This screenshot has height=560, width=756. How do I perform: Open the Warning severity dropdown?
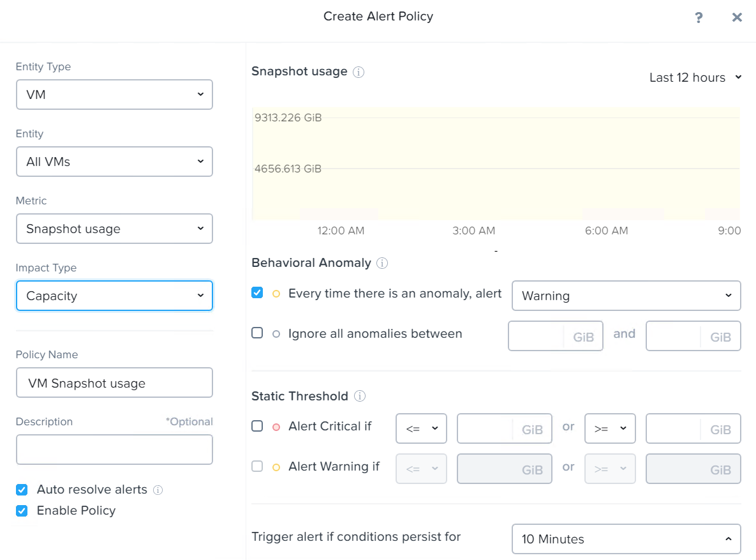point(626,296)
